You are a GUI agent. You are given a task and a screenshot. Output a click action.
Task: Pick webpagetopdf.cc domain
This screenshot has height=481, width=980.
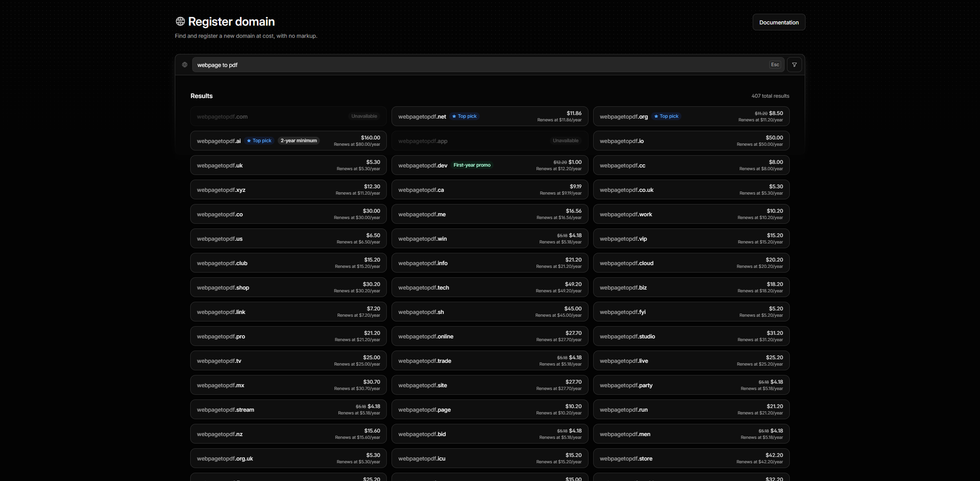tap(691, 165)
